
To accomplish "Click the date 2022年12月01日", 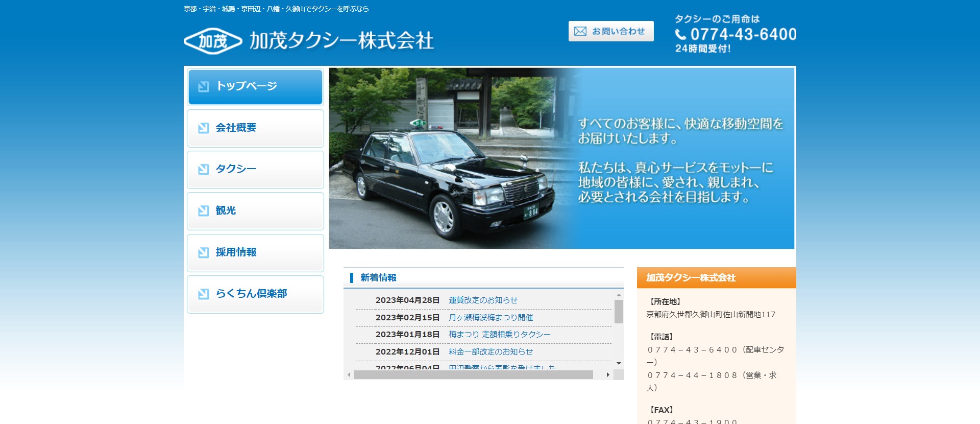I will [x=407, y=352].
